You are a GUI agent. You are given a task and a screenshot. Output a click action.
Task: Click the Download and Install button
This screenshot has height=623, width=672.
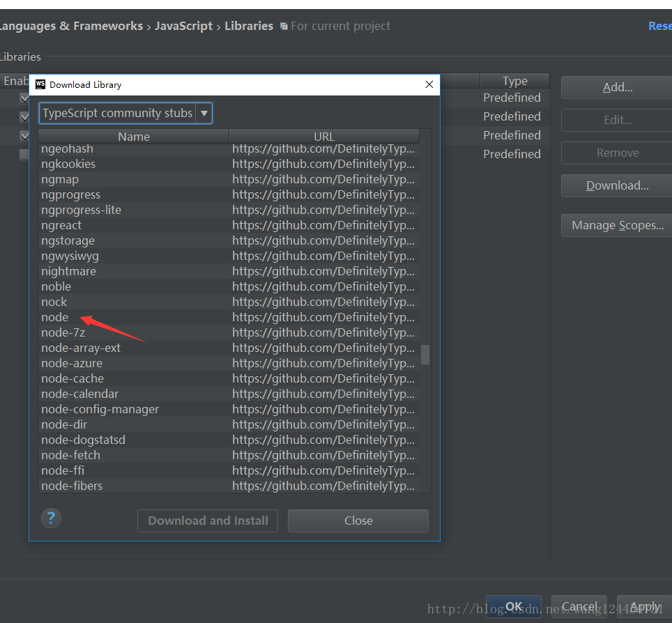coord(208,521)
